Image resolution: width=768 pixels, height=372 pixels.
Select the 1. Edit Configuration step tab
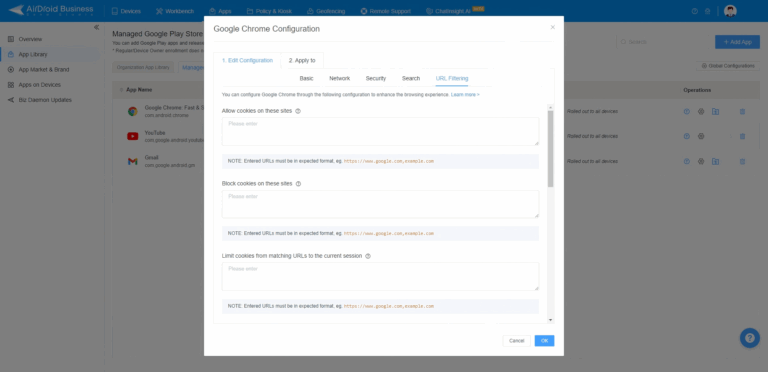click(x=247, y=60)
